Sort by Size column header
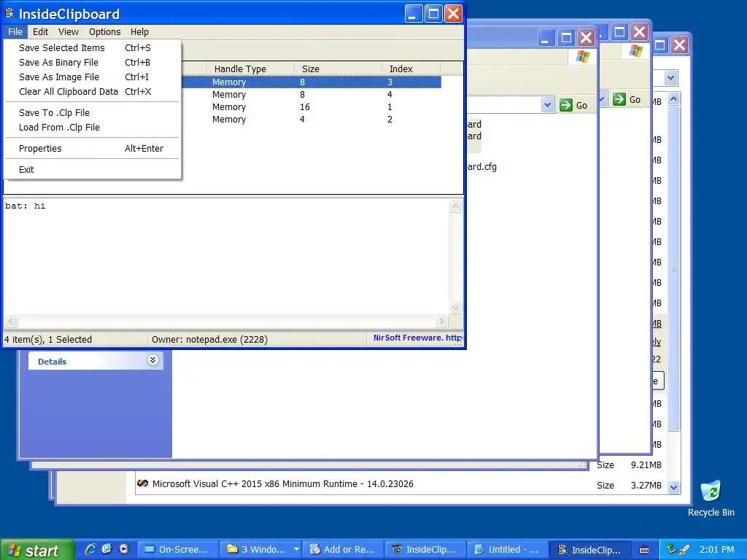The image size is (747, 560). tap(338, 69)
